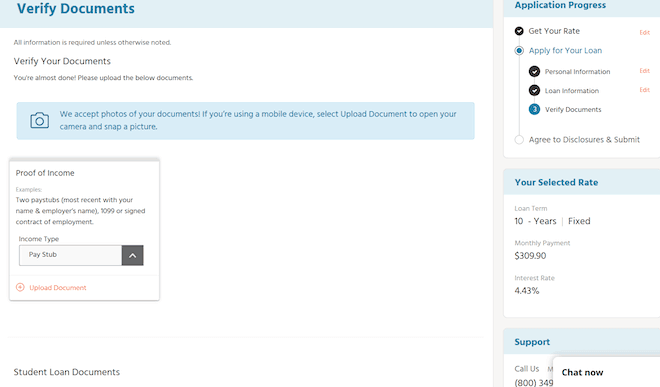The height and width of the screenshot is (387, 660).
Task: Go to Agree to Disclosures & Submit
Action: pos(584,140)
